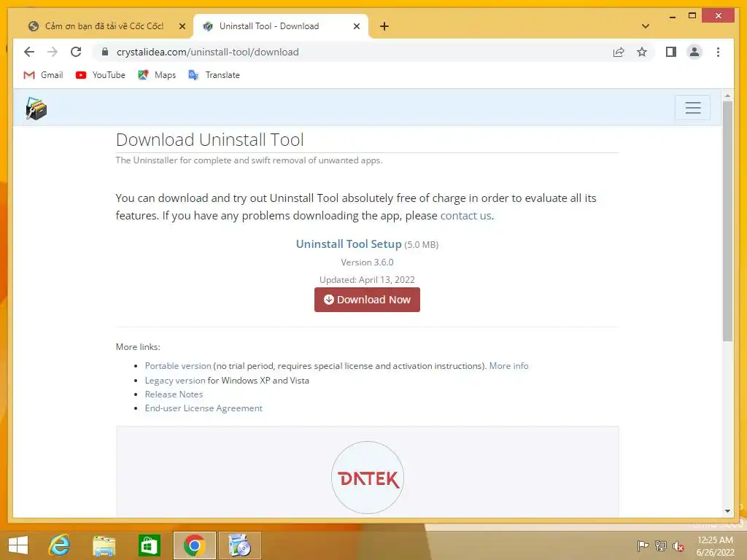747x560 pixels.
Task: Open the Action Center flag icon
Action: coord(643,545)
